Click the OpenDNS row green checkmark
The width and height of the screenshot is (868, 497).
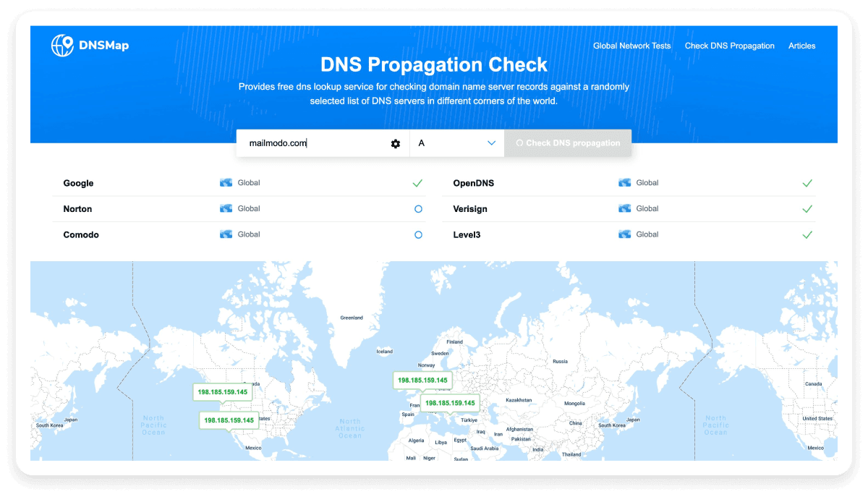point(807,183)
